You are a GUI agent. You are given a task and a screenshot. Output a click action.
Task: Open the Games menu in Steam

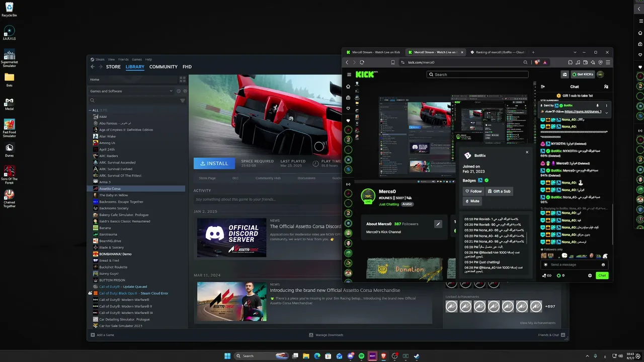tap(137, 59)
